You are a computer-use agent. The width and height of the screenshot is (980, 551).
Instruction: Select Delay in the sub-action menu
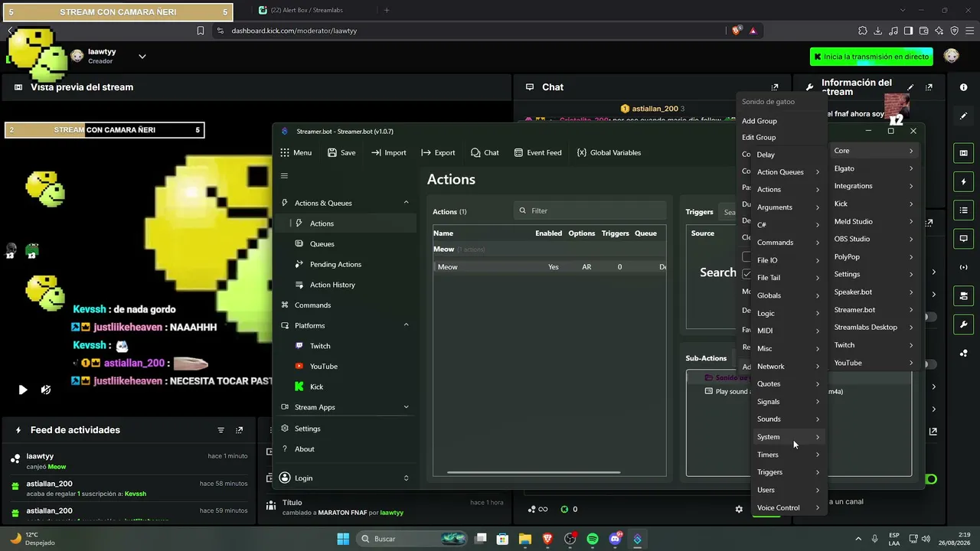[x=788, y=155]
